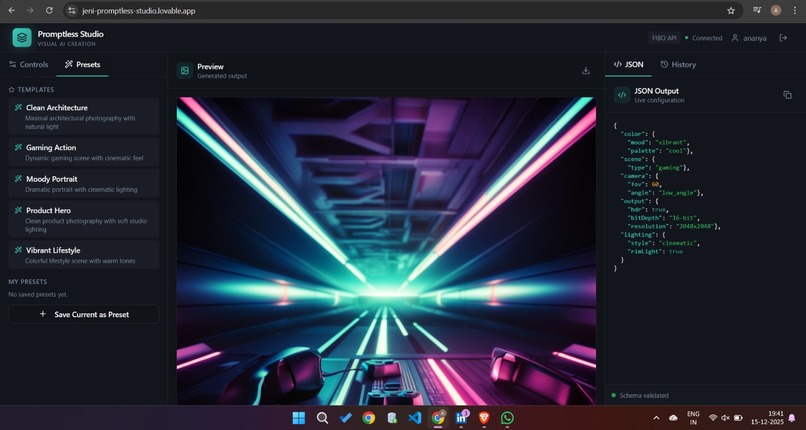Viewport: 806px width, 430px height.
Task: Apply the Vibrant Lifestyle template
Action: 84,255
